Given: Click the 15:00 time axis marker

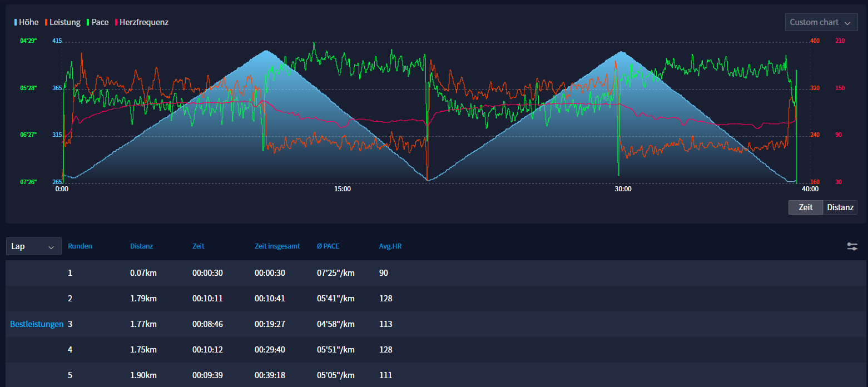Looking at the screenshot, I should pyautogui.click(x=343, y=188).
